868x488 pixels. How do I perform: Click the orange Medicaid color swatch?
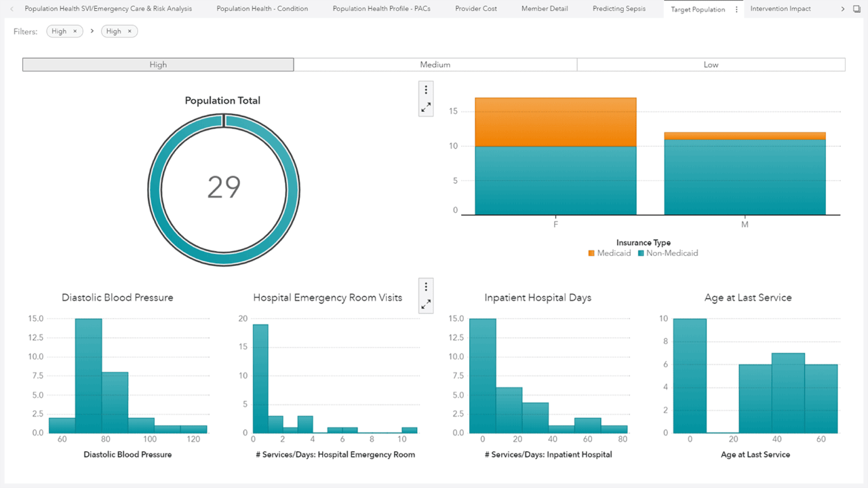coord(591,253)
